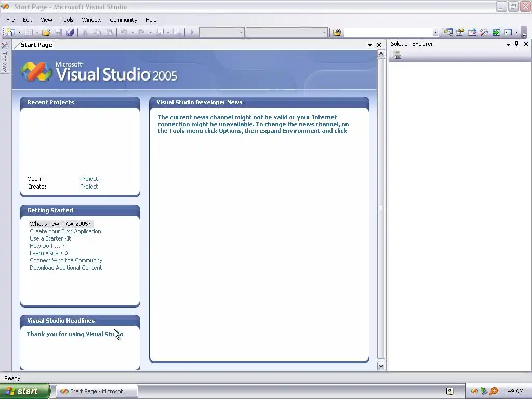Click the Cut scissors icon

pyautogui.click(x=85, y=32)
